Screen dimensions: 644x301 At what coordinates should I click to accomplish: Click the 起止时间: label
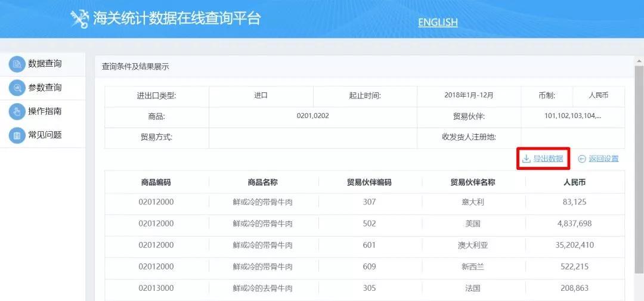click(365, 96)
